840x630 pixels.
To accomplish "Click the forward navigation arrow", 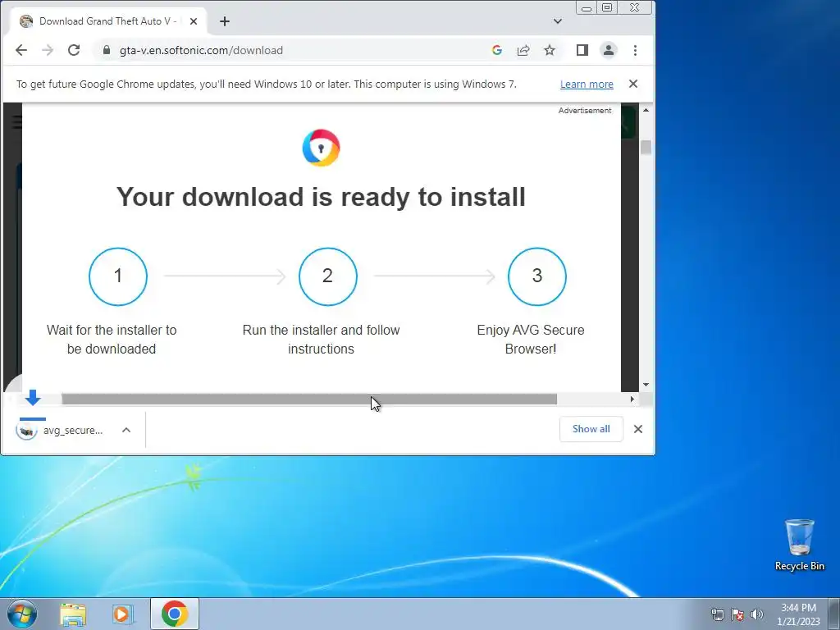I will [x=48, y=50].
